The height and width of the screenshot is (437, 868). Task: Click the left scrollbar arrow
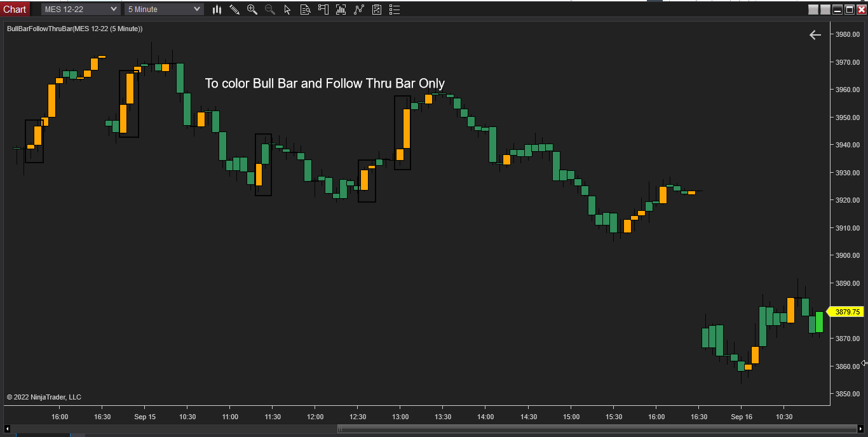click(7, 429)
